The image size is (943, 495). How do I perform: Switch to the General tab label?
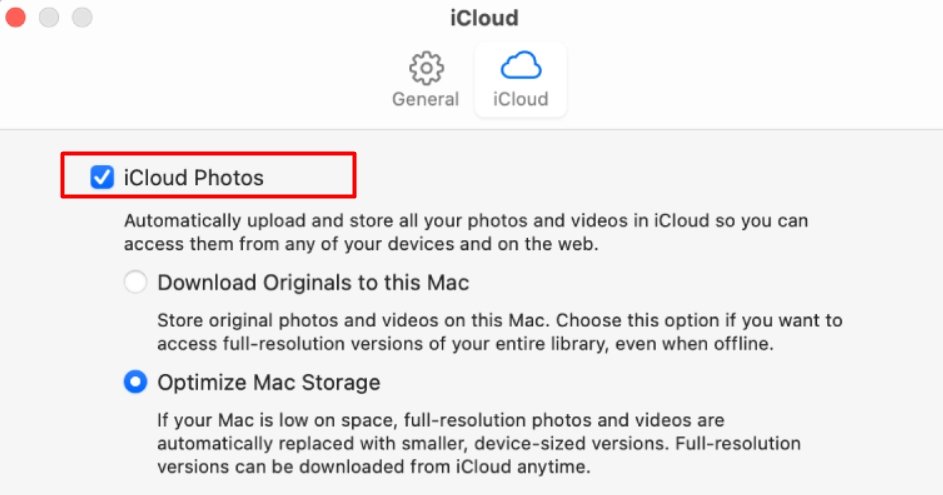point(425,99)
